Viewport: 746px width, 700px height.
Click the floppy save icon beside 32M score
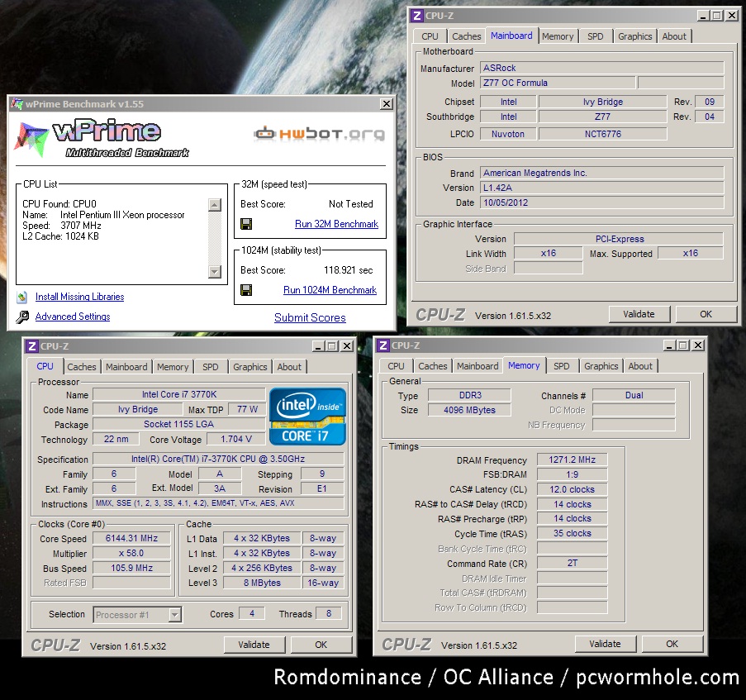(246, 224)
